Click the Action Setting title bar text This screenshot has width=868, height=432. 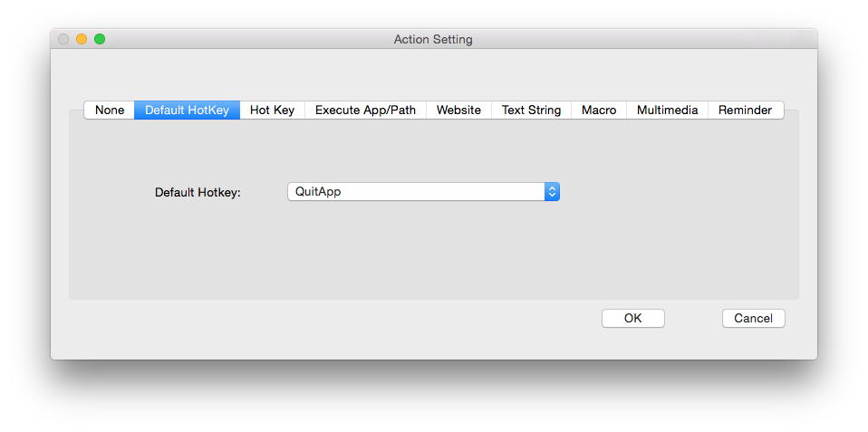point(433,40)
